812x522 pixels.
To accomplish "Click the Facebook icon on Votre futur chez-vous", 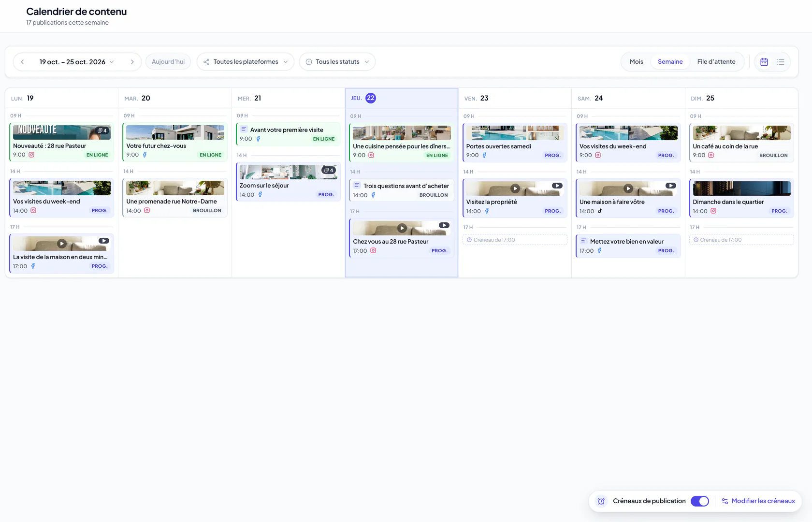I will (145, 155).
